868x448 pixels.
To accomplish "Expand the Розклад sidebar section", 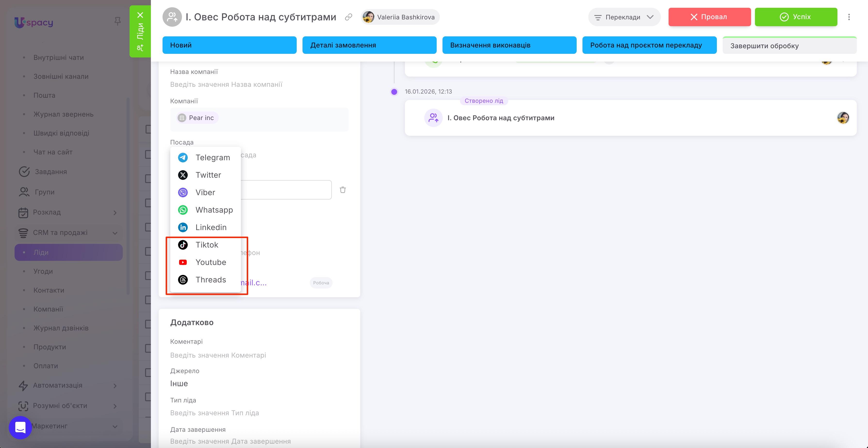I will [x=115, y=213].
